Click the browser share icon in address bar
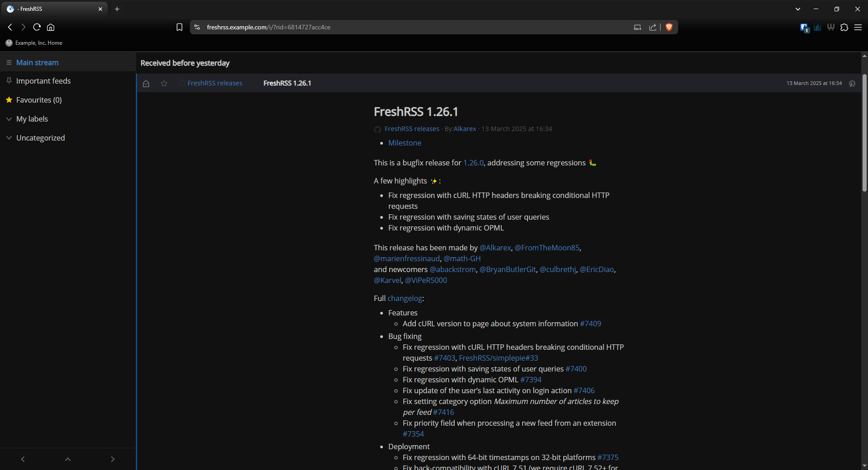Viewport: 868px width, 470px height. pyautogui.click(x=653, y=27)
